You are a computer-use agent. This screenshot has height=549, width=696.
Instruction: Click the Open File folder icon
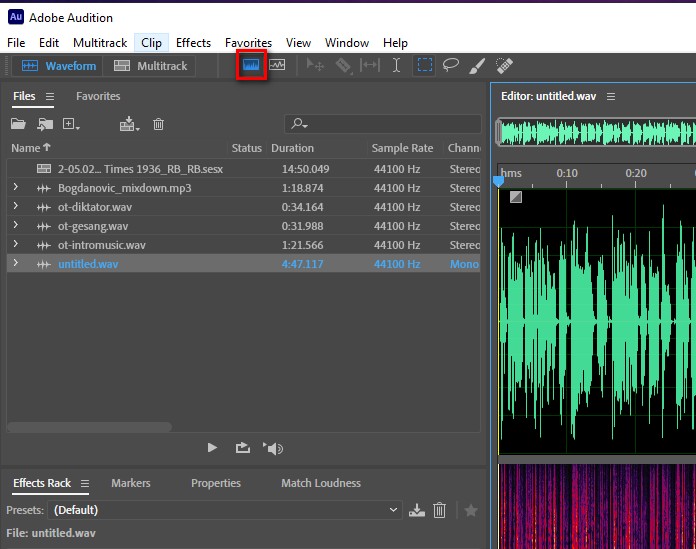click(18, 124)
